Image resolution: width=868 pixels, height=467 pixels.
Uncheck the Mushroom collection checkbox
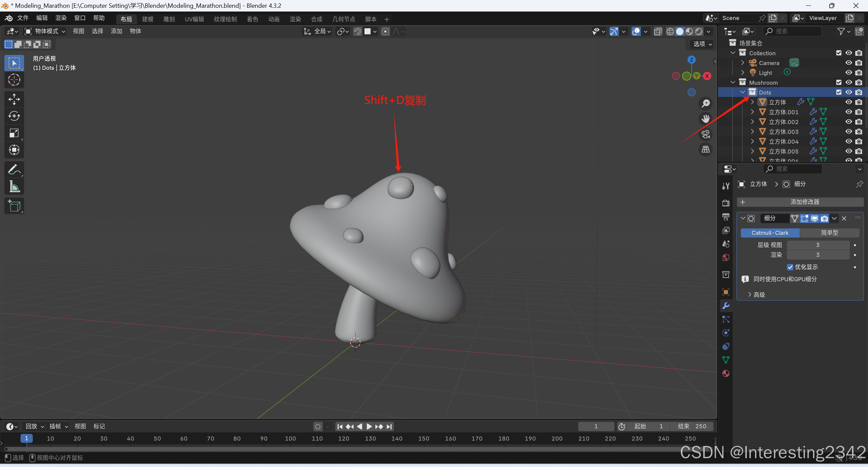pyautogui.click(x=838, y=82)
